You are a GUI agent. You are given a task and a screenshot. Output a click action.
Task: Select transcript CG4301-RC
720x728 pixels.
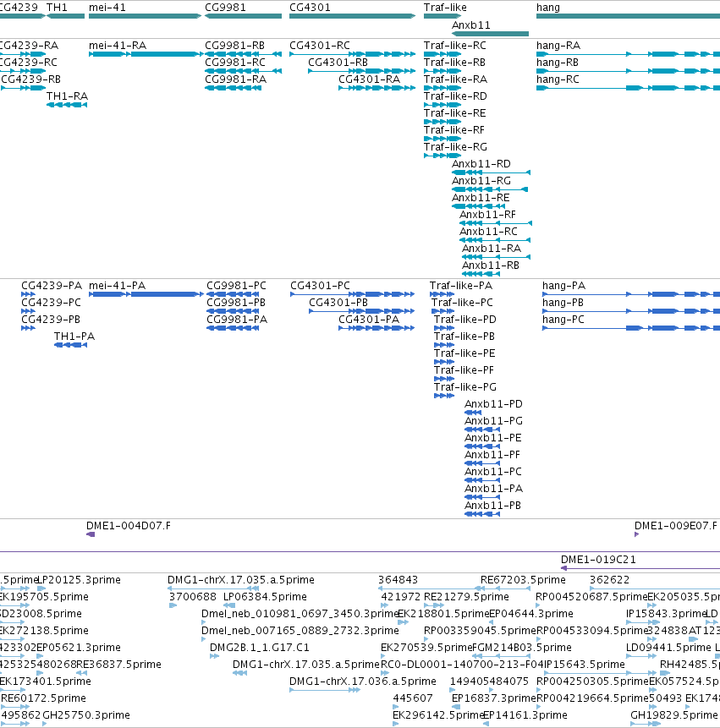[320, 46]
